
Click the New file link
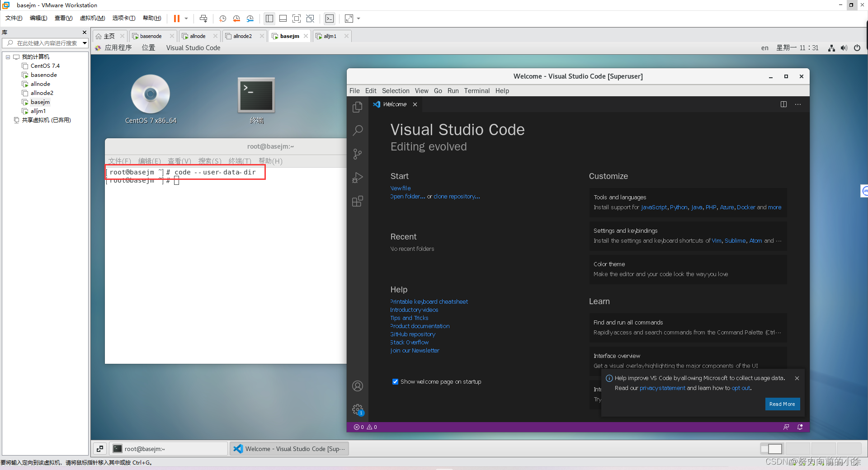401,188
